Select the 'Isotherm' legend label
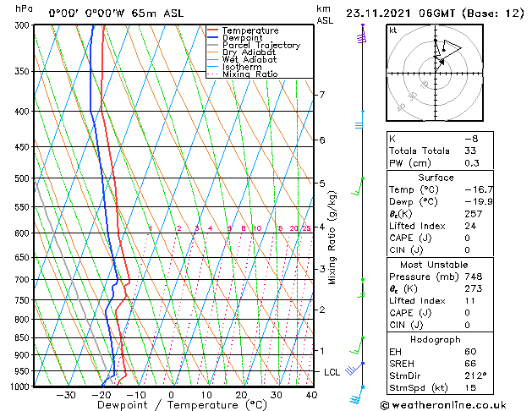Image resolution: width=532 pixels, height=411 pixels. tap(242, 67)
